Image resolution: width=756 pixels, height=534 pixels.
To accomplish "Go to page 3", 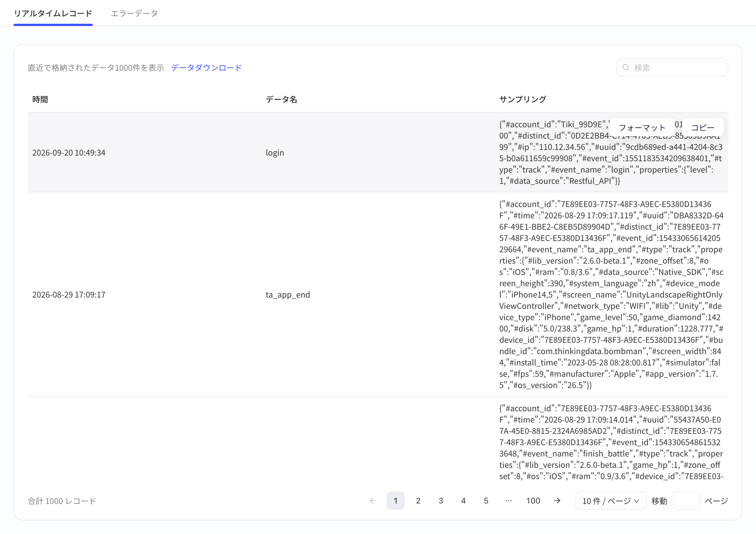I will (x=441, y=501).
